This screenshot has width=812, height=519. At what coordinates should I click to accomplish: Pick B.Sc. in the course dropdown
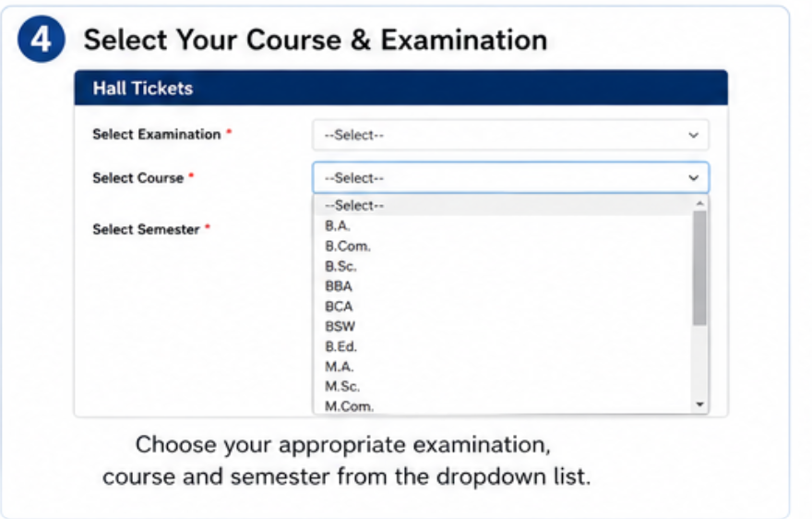(504, 266)
